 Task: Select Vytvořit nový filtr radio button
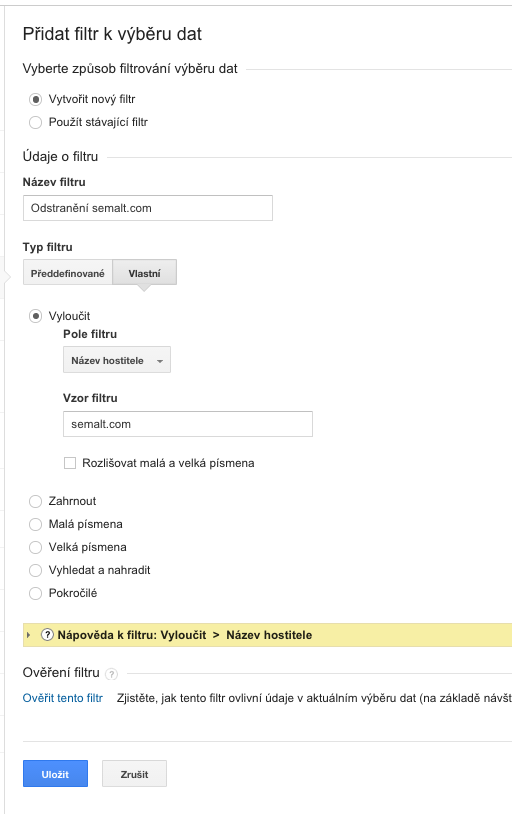[x=35, y=99]
